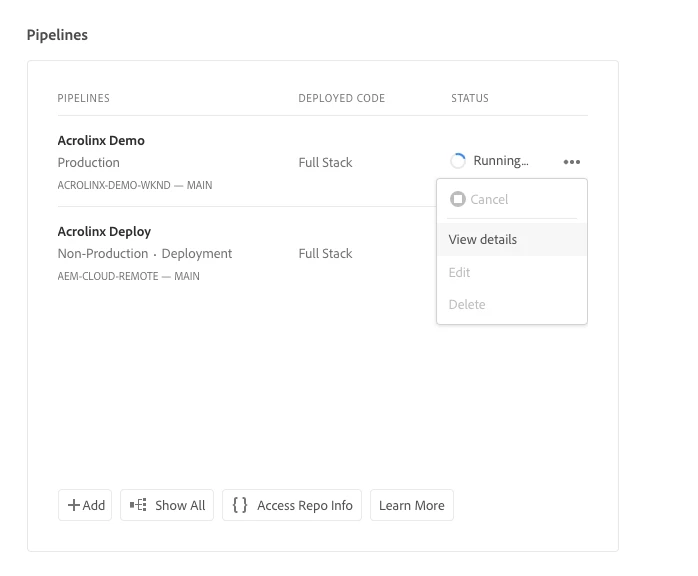Click the Cancel stop icon
Viewport: 698px width, 576px height.
click(458, 199)
